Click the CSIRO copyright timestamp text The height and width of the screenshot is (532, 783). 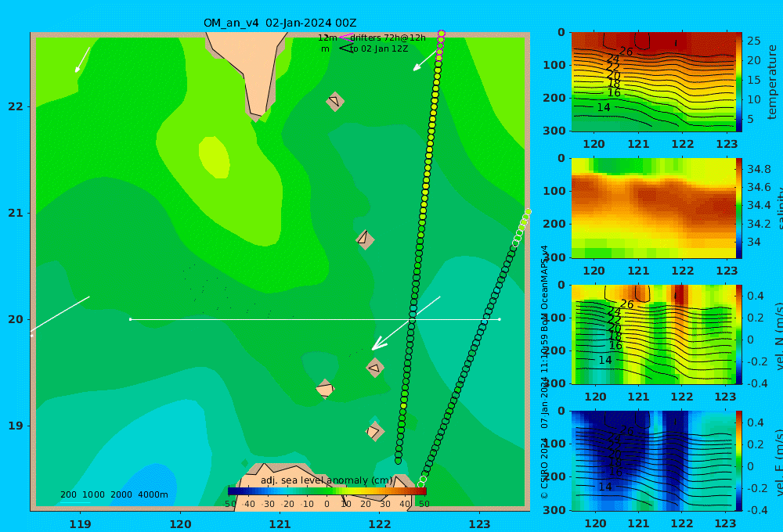point(545,372)
